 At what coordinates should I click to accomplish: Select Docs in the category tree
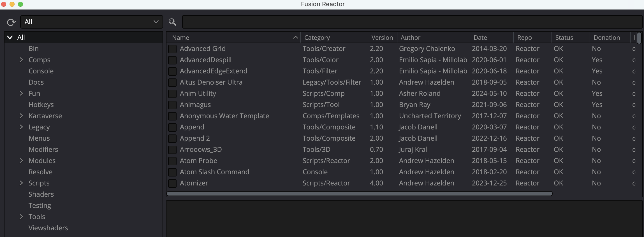click(x=36, y=82)
